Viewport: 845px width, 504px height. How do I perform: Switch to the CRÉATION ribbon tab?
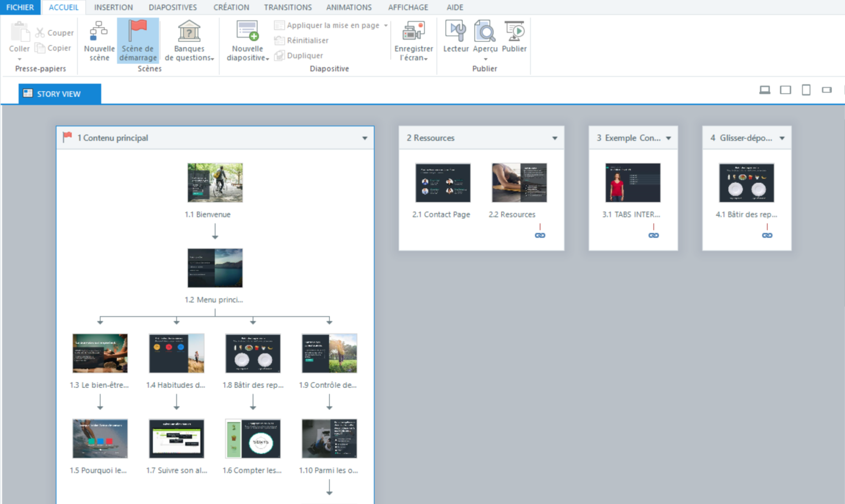point(231,7)
